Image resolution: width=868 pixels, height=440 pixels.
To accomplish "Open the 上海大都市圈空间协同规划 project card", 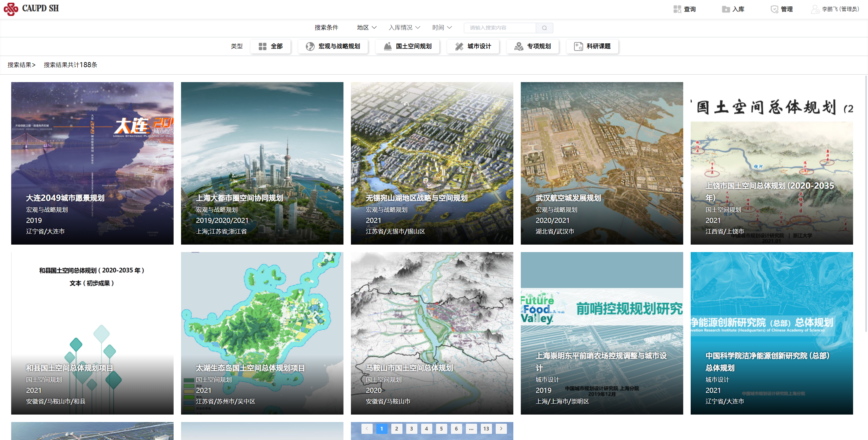I will click(262, 163).
